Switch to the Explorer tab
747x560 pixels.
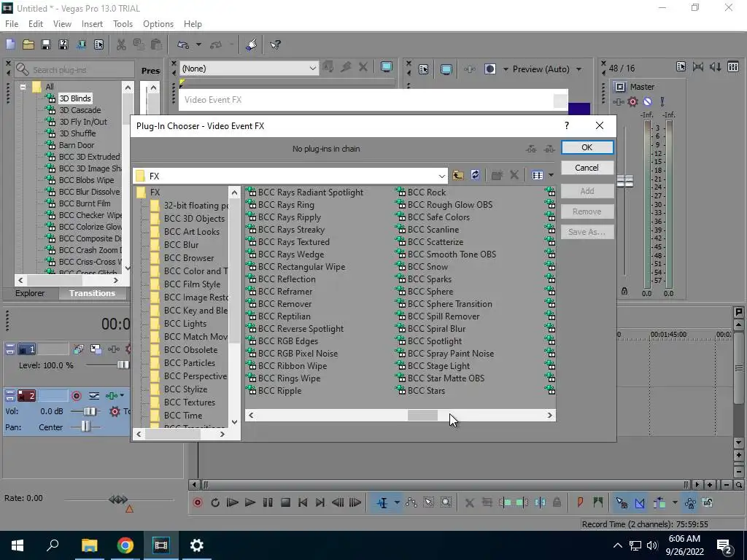click(x=29, y=293)
